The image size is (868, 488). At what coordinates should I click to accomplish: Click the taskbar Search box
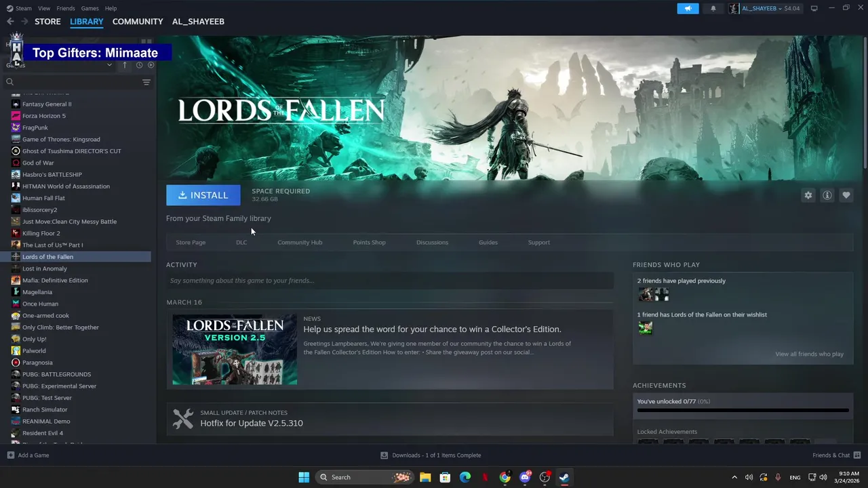tap(365, 477)
